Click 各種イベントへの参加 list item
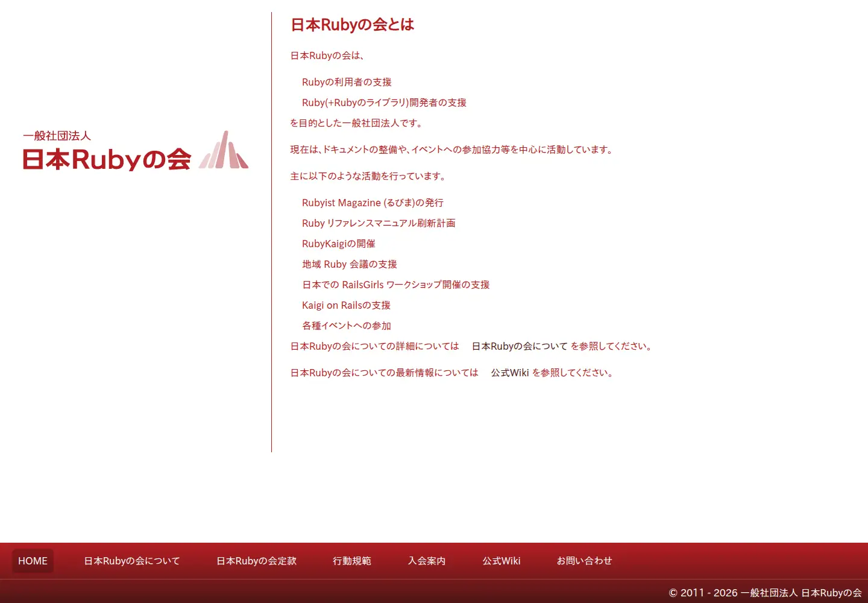The image size is (868, 603). pyautogui.click(x=347, y=326)
